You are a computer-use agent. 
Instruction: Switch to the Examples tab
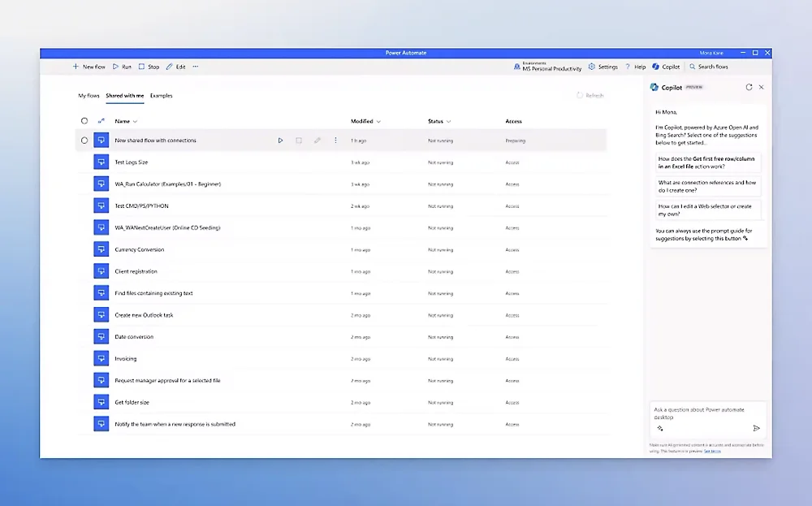click(161, 96)
